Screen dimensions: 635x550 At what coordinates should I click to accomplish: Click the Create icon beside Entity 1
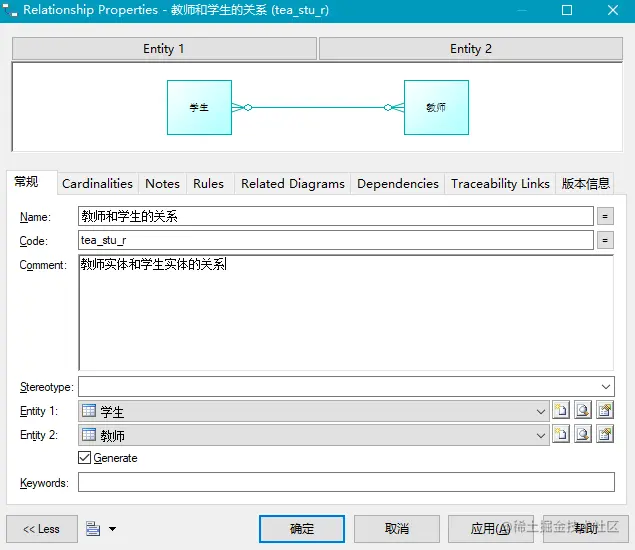(561, 410)
